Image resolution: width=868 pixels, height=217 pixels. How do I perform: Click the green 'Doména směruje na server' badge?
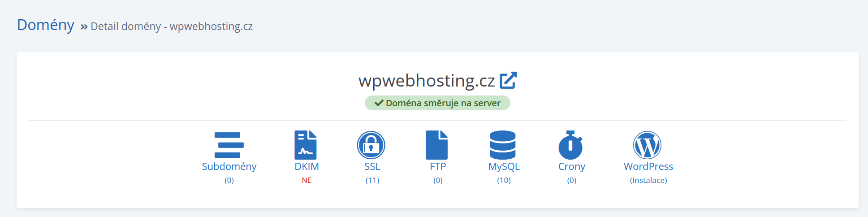(x=437, y=103)
